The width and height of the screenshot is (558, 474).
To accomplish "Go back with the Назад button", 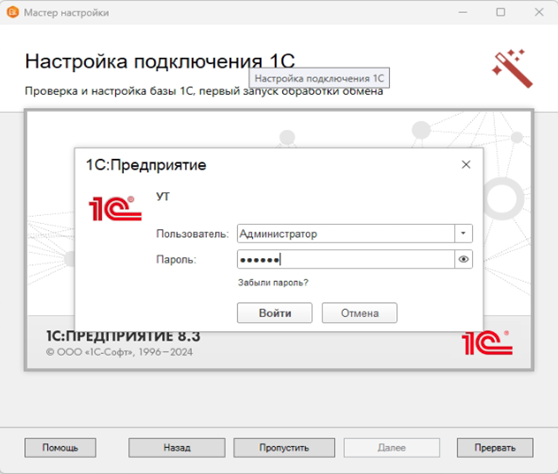I will click(177, 447).
